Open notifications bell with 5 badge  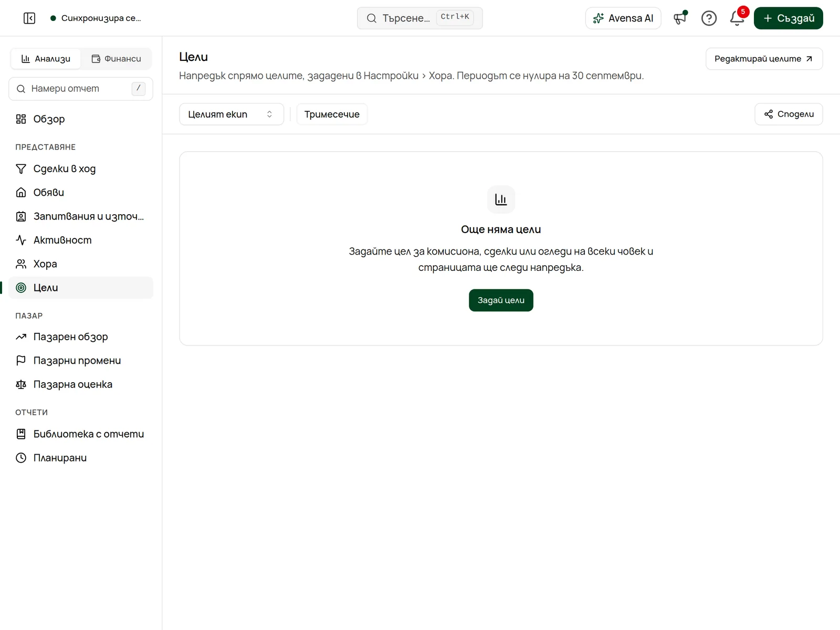(737, 18)
